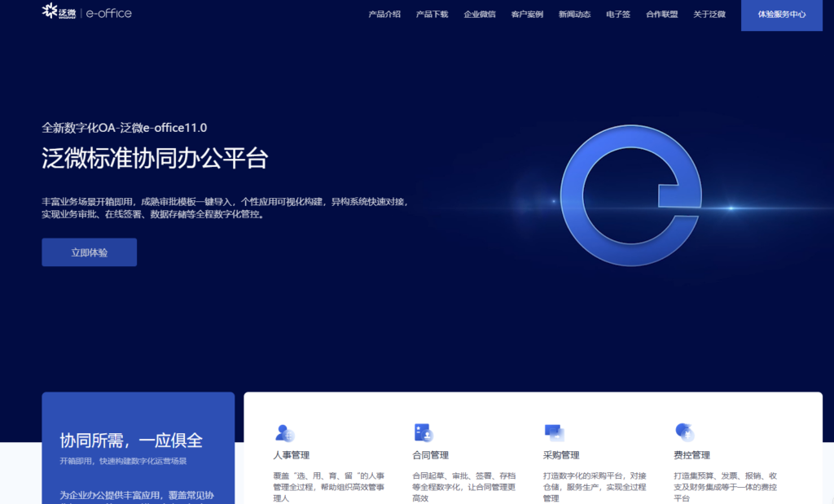Image resolution: width=834 pixels, height=504 pixels.
Task: Click the 人事管理 heading link
Action: point(291,456)
